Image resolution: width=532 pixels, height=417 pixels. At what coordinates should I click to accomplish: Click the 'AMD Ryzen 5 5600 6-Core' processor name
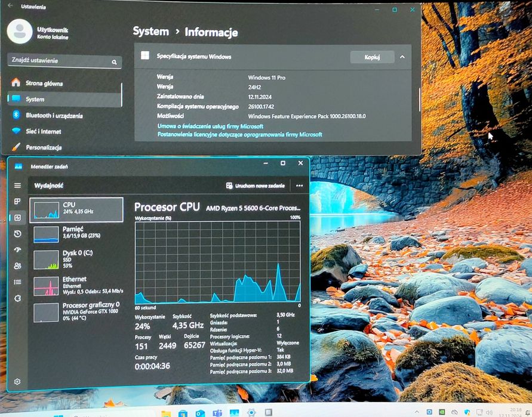(x=253, y=208)
